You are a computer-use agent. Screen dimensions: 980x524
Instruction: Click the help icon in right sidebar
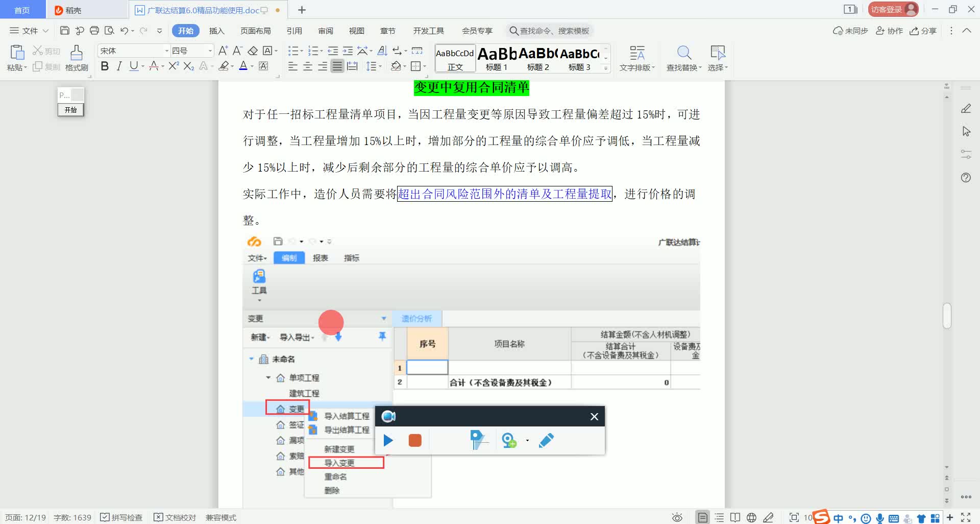(966, 178)
